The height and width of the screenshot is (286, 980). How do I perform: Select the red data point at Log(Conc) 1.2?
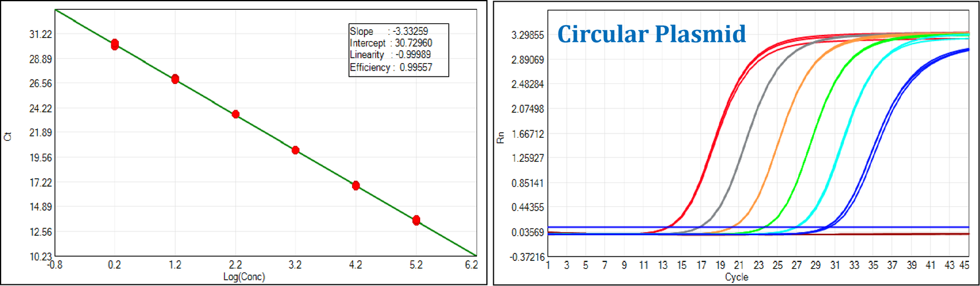(175, 79)
